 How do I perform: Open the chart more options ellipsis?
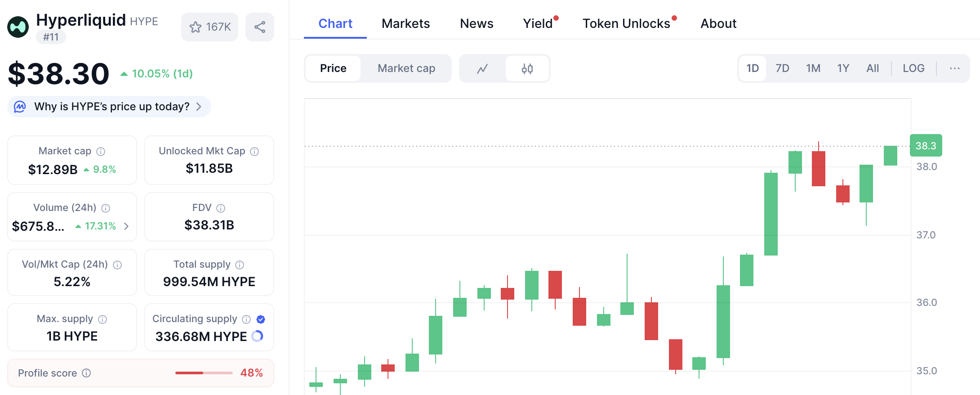tap(954, 68)
